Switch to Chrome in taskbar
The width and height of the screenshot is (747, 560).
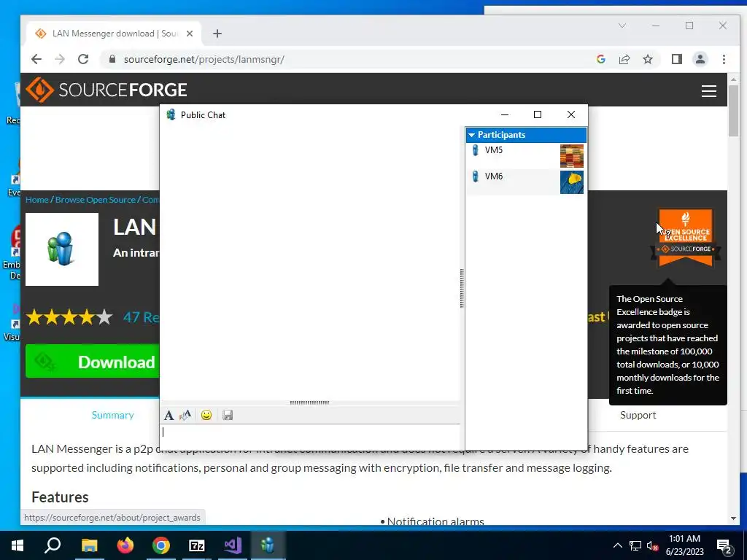pos(161,545)
